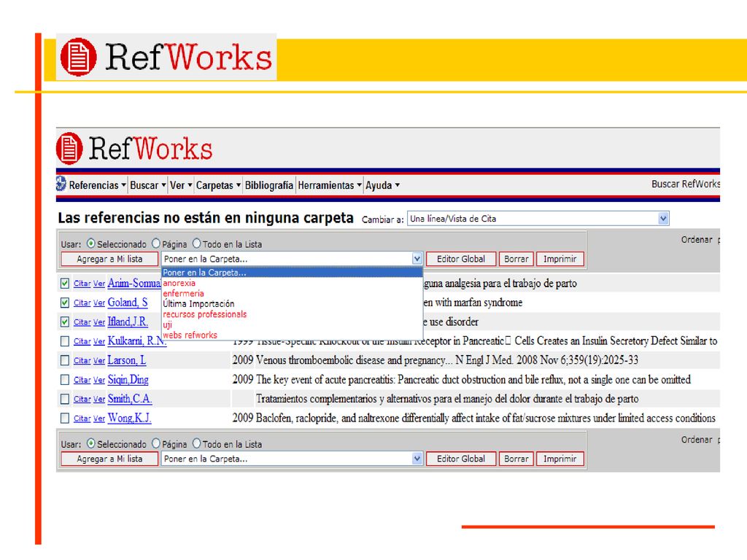Open the Anim-Somua author link
This screenshot has width=747, height=560.
click(134, 284)
